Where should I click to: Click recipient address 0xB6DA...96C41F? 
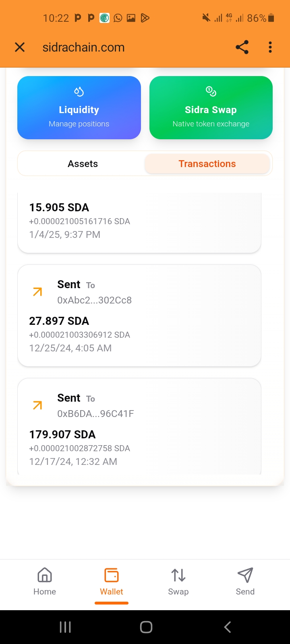point(95,414)
